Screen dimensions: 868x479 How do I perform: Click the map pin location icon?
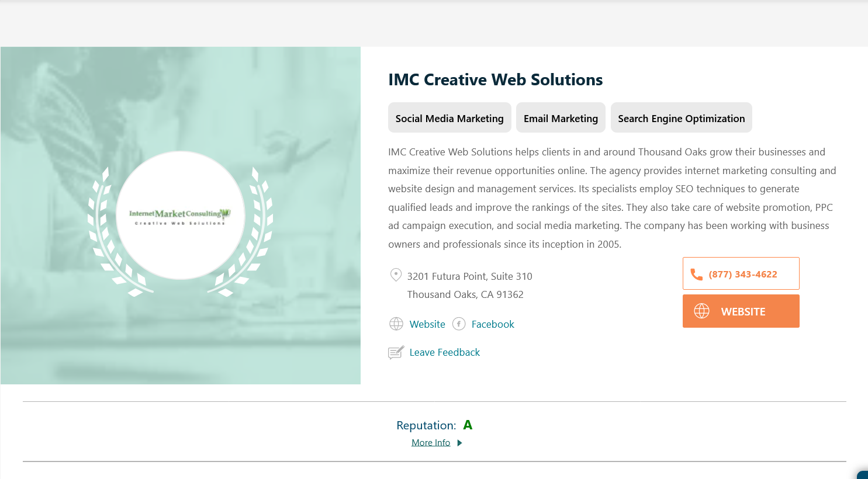(396, 275)
